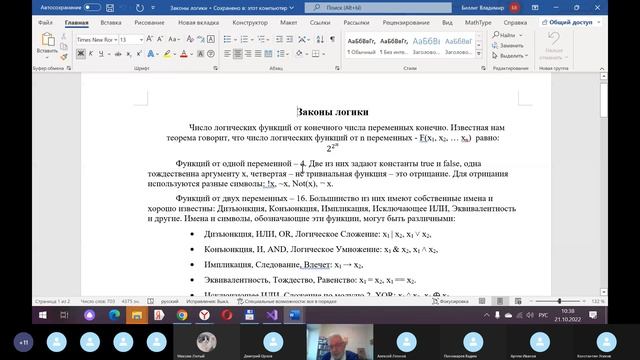Click the Text Effects blue A icon
Viewport: 640px width, 360px height.
tap(151, 53)
